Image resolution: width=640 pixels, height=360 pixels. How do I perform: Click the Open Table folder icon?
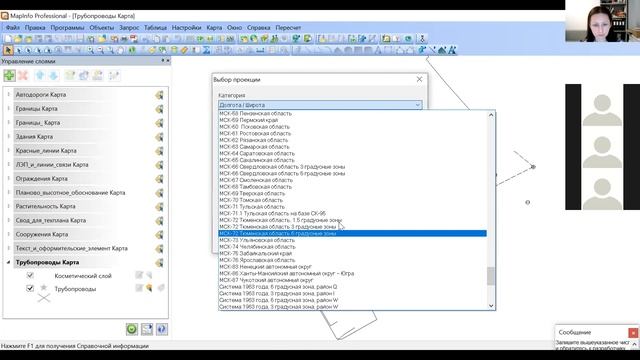coord(18,39)
